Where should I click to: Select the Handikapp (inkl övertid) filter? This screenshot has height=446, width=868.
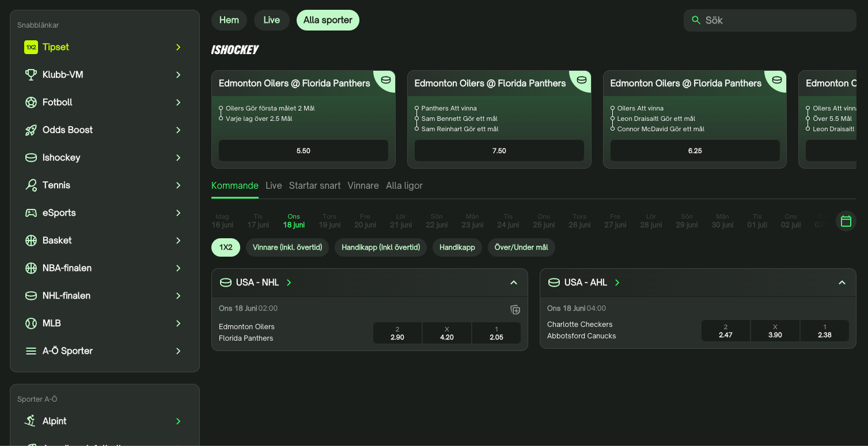(x=381, y=247)
